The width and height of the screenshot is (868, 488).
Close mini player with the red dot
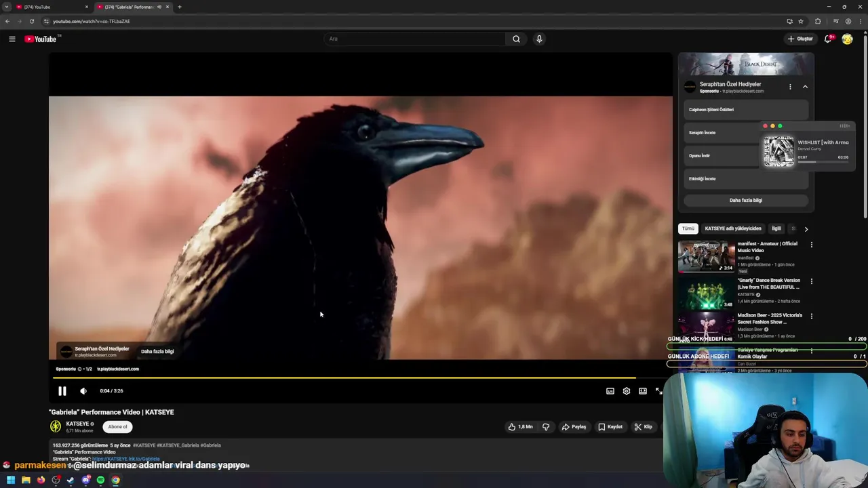(x=765, y=126)
